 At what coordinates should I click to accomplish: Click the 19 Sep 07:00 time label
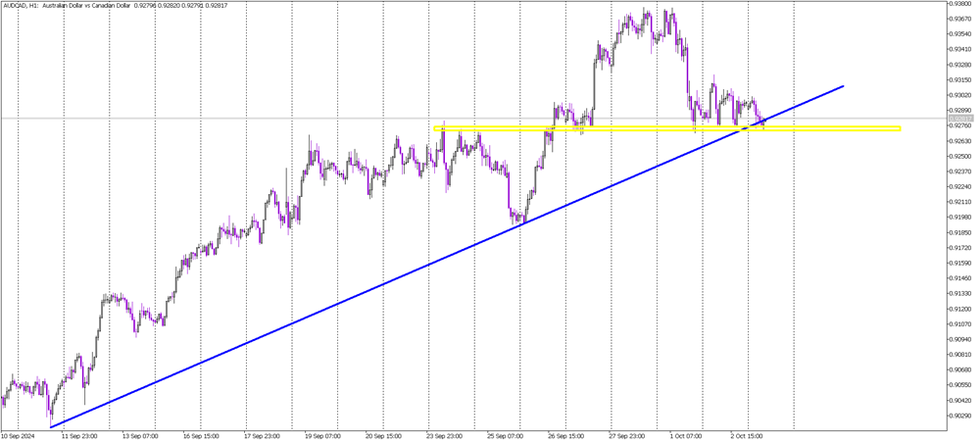pyautogui.click(x=321, y=436)
